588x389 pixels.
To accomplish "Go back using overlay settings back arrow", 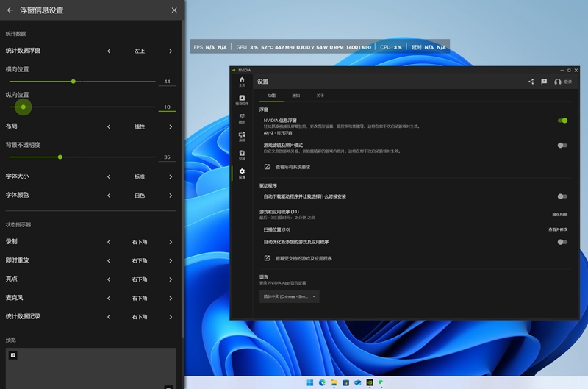I will tap(10, 10).
